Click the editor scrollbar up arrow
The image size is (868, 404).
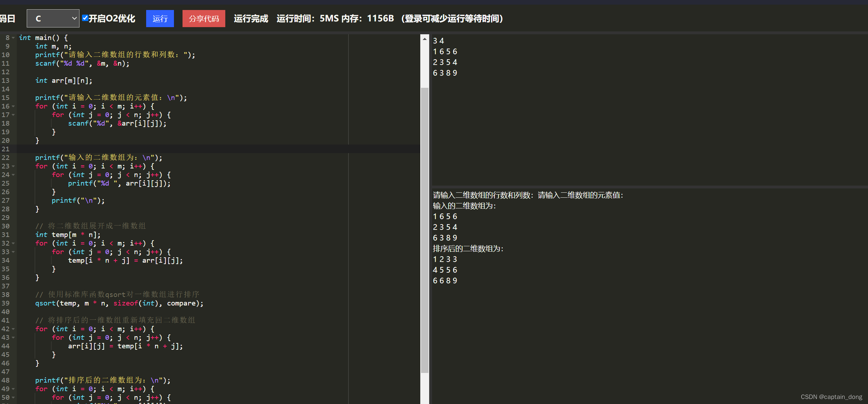425,39
